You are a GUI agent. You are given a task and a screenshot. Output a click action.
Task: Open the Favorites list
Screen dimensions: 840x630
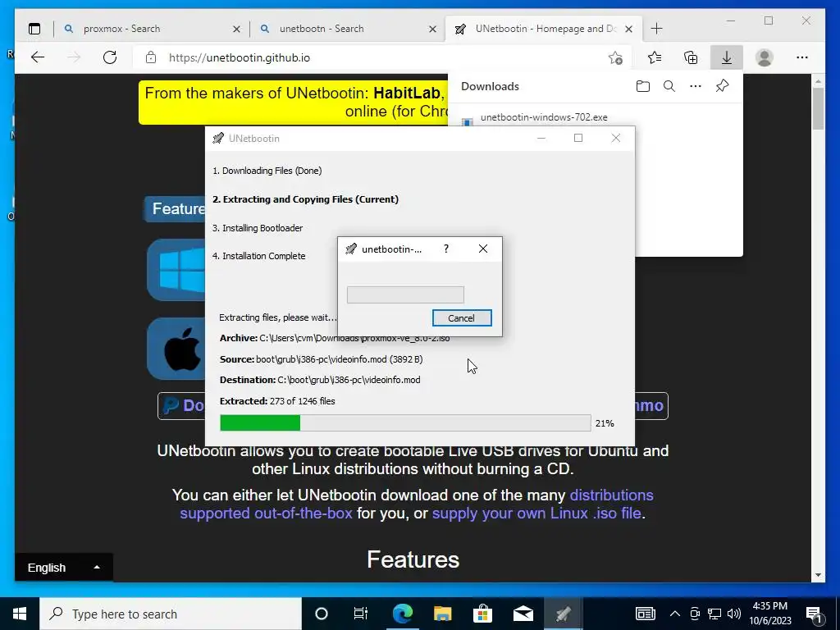click(654, 57)
